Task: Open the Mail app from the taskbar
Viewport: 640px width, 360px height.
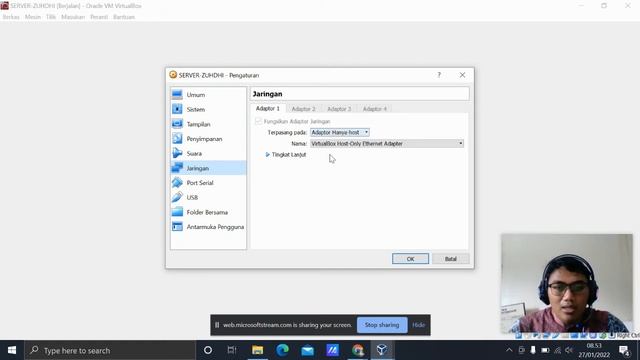Action: (307, 350)
